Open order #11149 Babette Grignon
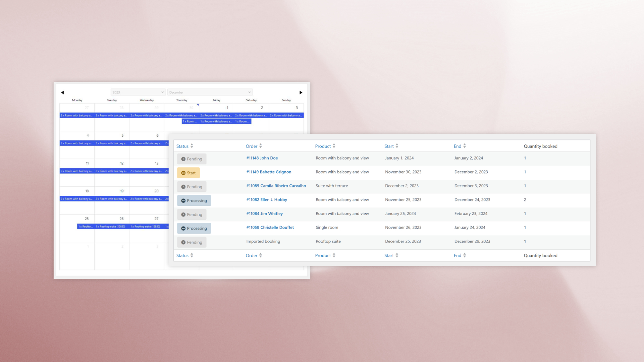This screenshot has width=644, height=362. (x=269, y=172)
